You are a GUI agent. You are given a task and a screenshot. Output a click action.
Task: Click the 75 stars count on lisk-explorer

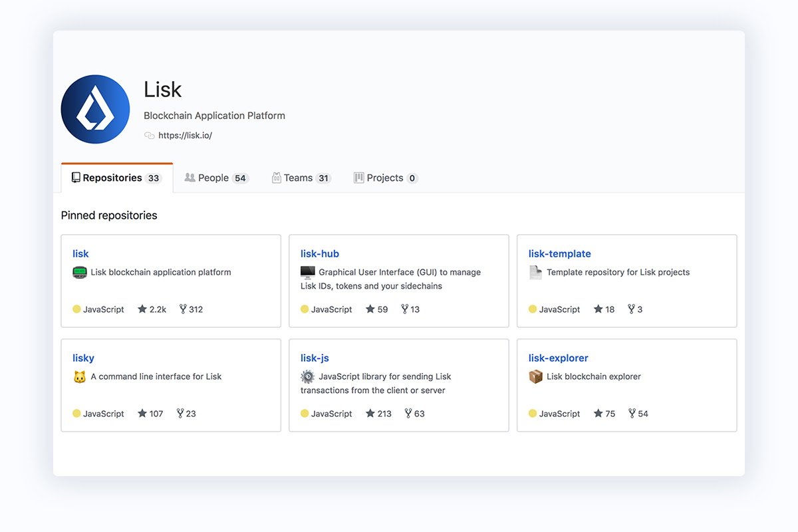[610, 414]
